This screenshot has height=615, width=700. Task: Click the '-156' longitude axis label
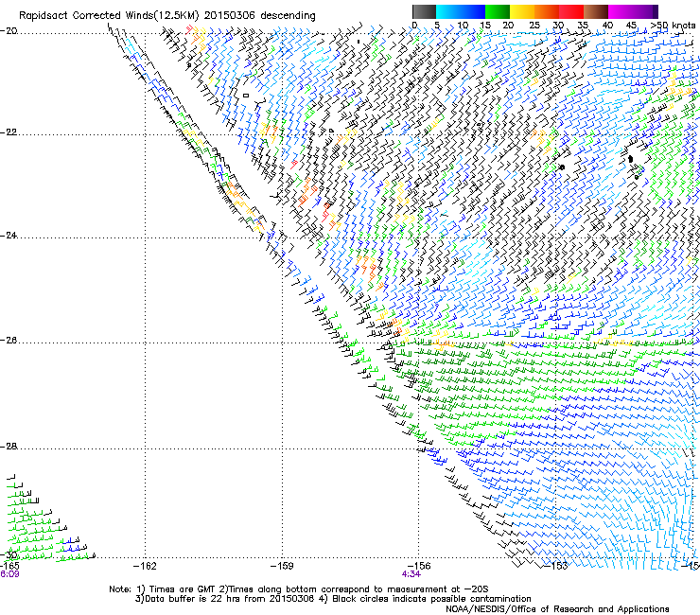419,567
